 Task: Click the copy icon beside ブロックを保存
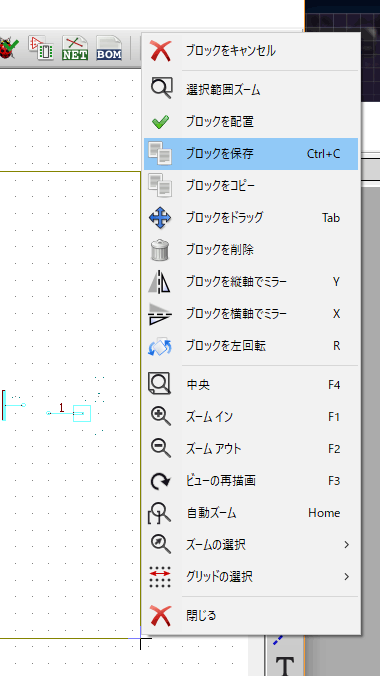click(160, 153)
